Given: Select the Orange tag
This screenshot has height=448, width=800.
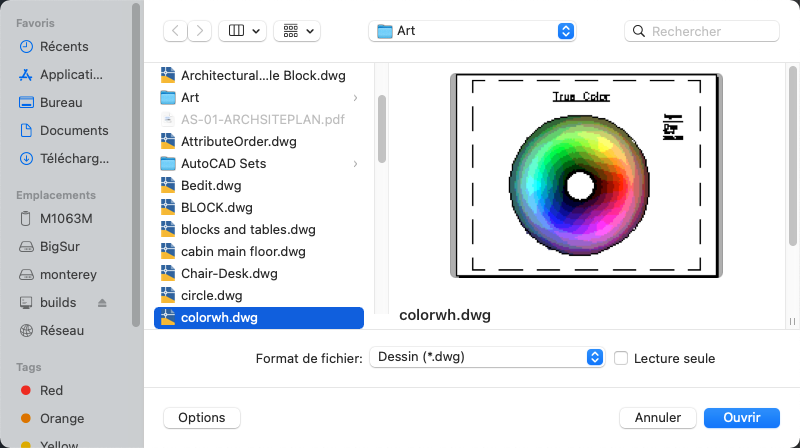Looking at the screenshot, I should [x=62, y=418].
